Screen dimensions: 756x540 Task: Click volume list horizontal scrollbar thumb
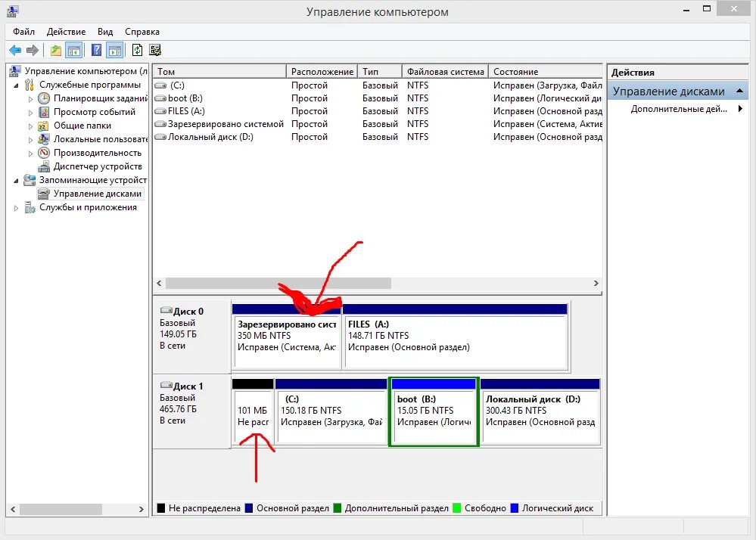coord(278,284)
